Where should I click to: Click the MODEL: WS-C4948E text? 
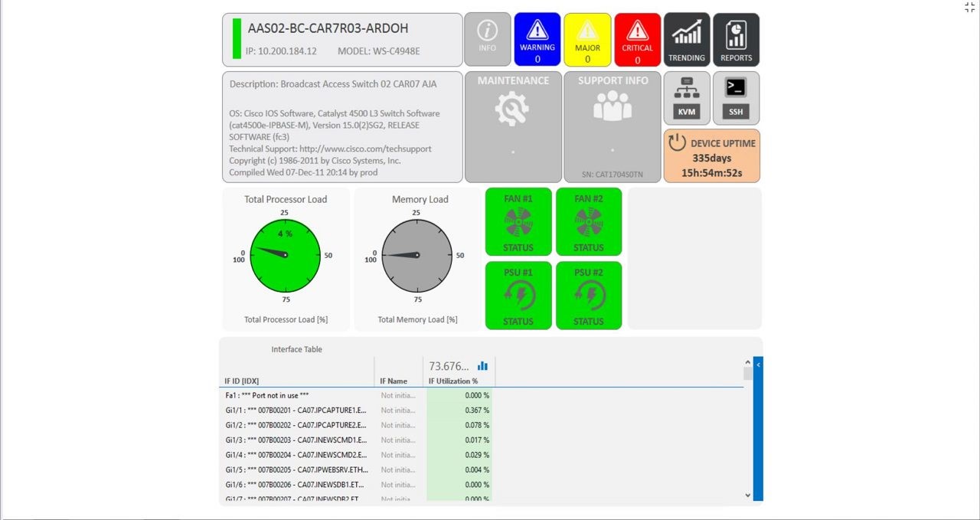coord(379,51)
